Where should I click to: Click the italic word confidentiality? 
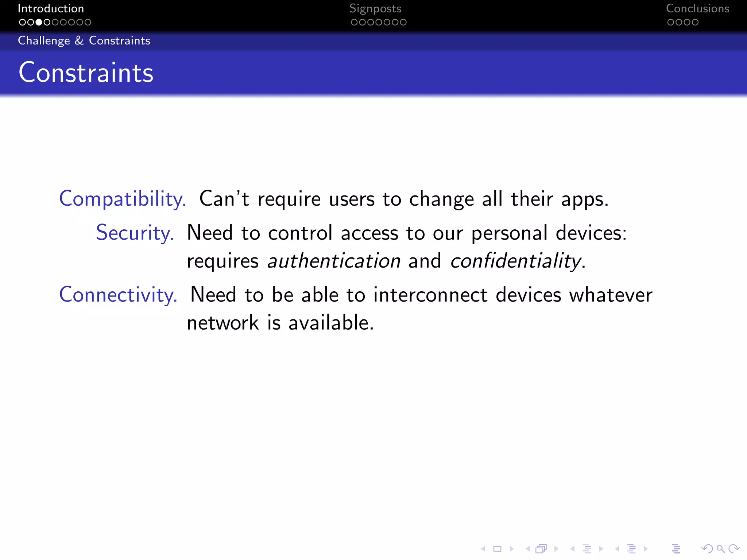coord(516,262)
